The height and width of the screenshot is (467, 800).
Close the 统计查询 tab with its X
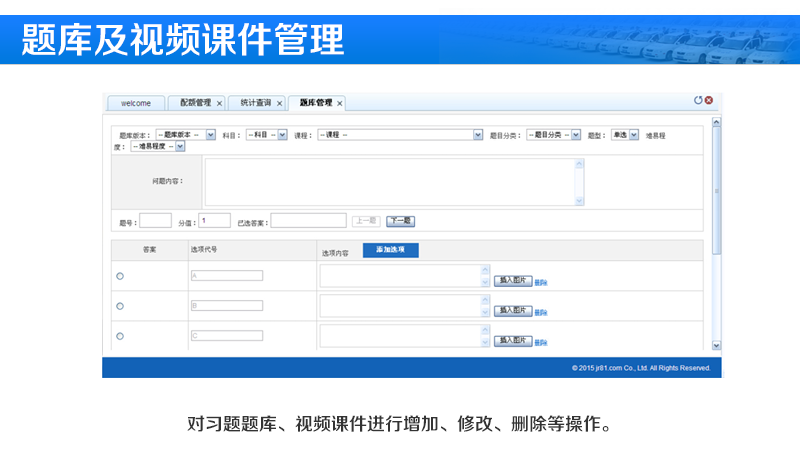coord(279,103)
